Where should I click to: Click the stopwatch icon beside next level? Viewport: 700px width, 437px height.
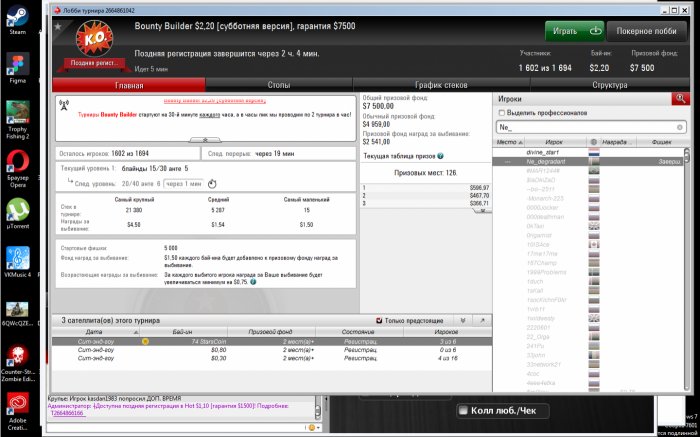pos(212,183)
